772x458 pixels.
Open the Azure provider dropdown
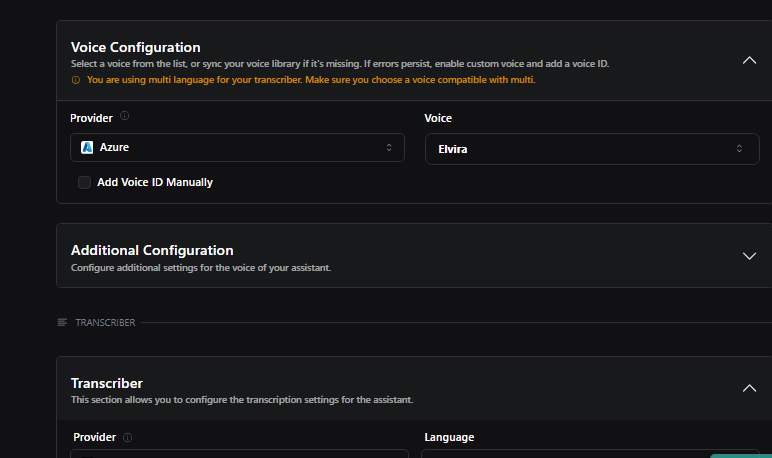(237, 148)
